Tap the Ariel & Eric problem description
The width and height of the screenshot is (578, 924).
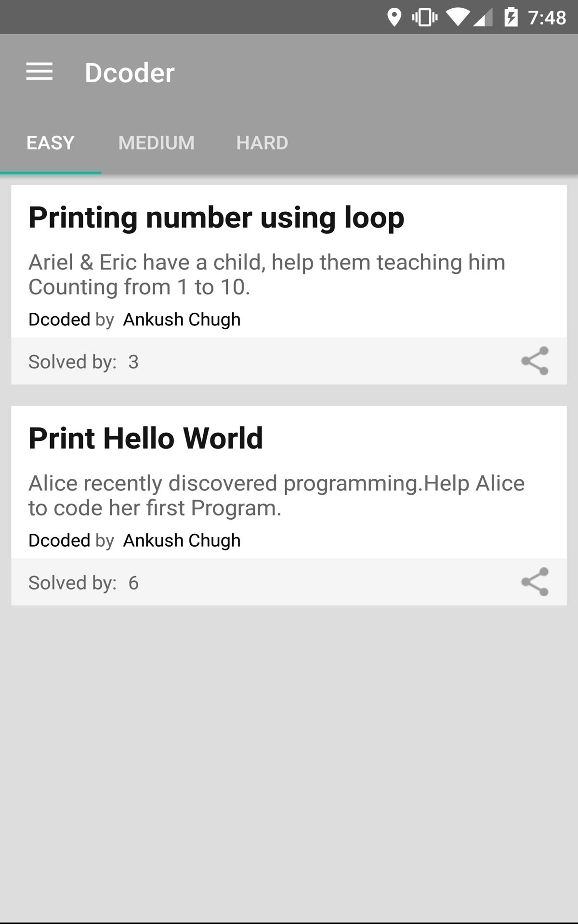pos(266,274)
